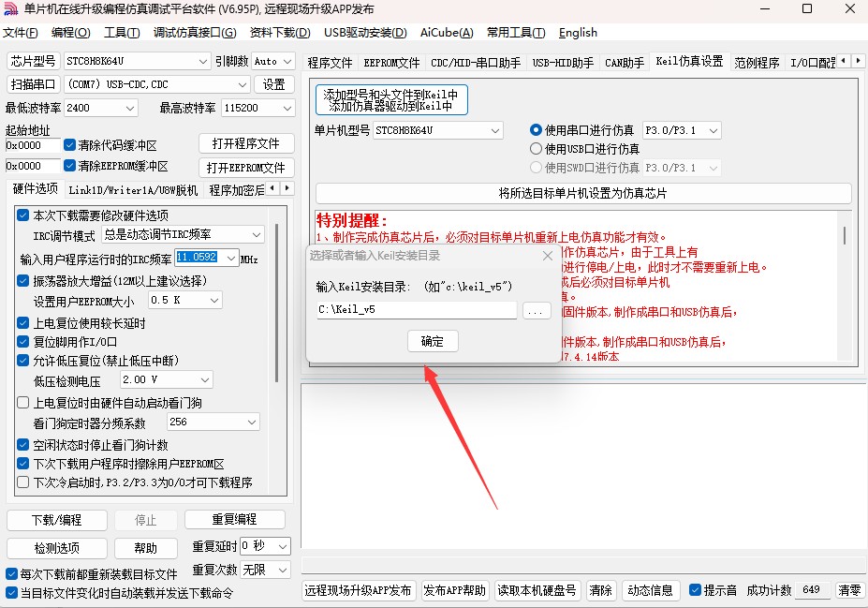The image size is (868, 608).
Task: Click the hardware options vertical scrollbar
Action: click(x=275, y=304)
